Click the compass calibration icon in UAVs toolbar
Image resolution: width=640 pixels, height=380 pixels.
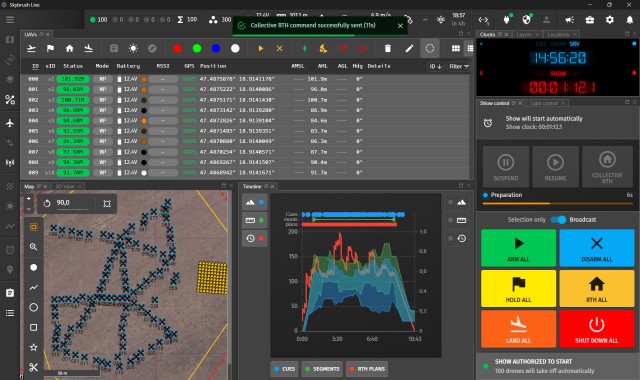click(x=152, y=49)
